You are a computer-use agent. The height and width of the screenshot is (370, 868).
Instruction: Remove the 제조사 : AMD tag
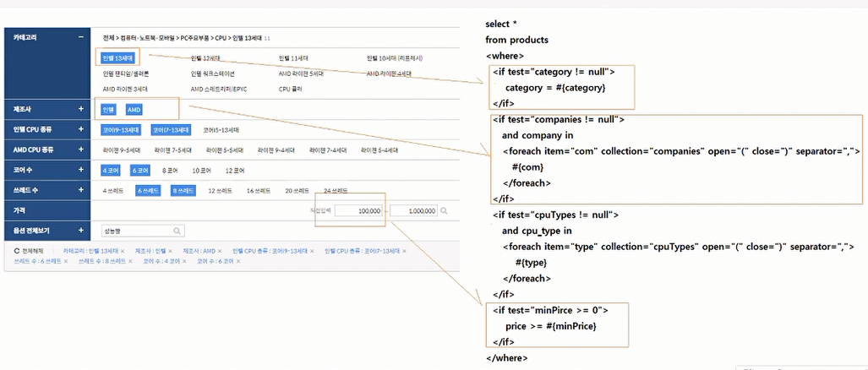click(x=220, y=251)
